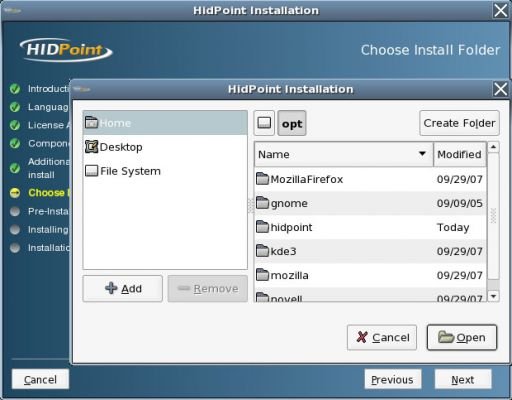Select the kde3 folder
The width and height of the screenshot is (512, 400).
pos(370,251)
